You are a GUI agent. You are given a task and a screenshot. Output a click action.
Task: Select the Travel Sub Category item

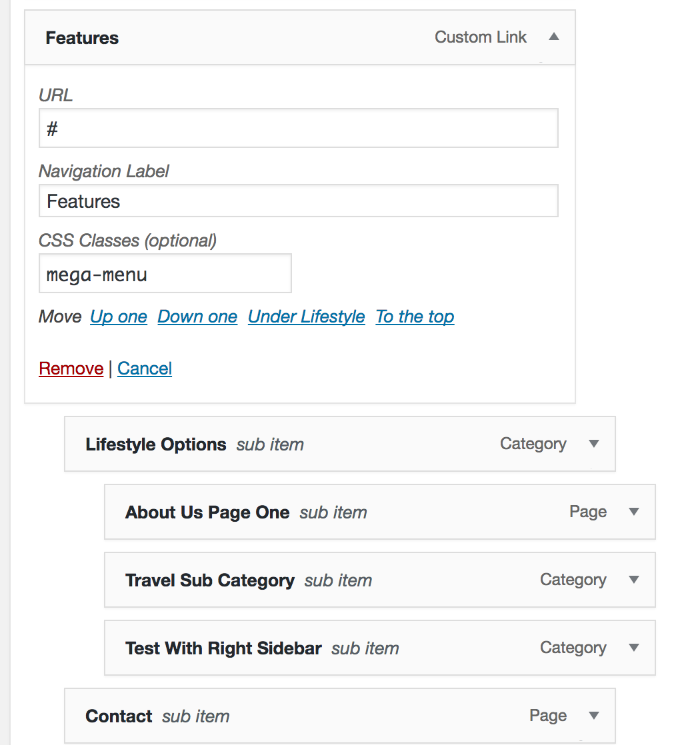coord(209,580)
